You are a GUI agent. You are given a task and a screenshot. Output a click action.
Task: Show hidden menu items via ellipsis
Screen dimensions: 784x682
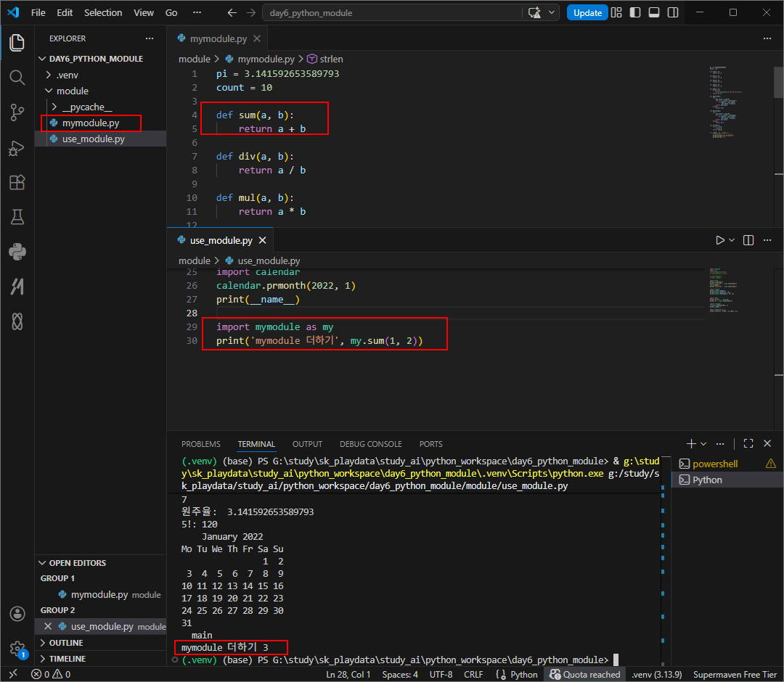point(197,12)
